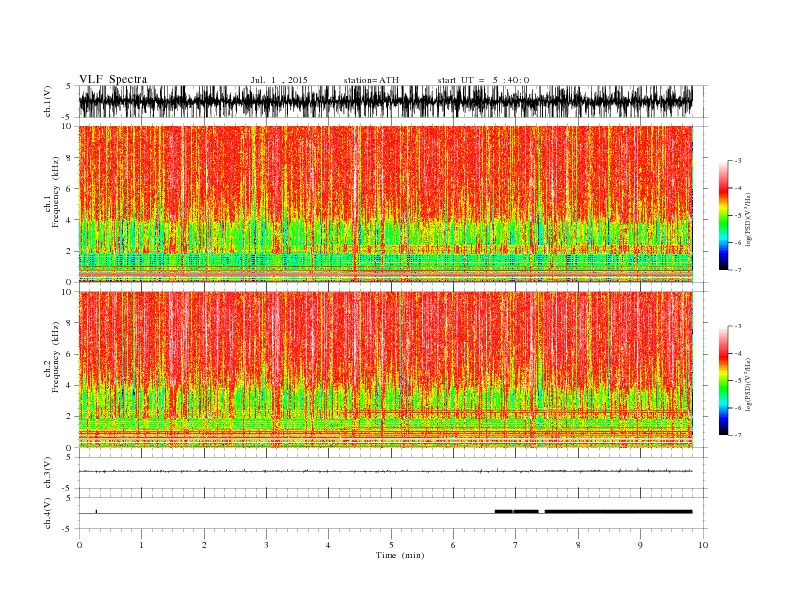This screenshot has width=792, height=612.
Task: Click the "5" tick label on Time axis
Action: tap(391, 545)
